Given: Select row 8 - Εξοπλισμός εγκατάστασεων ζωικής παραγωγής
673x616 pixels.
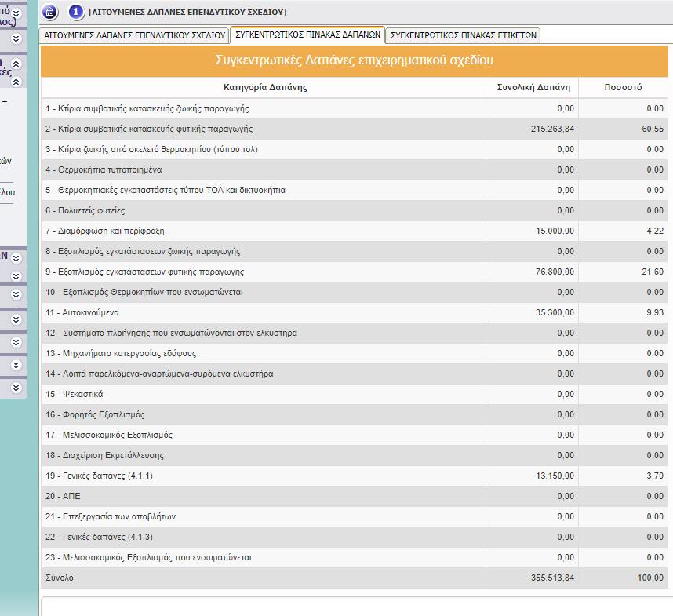Looking at the screenshot, I should [x=355, y=252].
